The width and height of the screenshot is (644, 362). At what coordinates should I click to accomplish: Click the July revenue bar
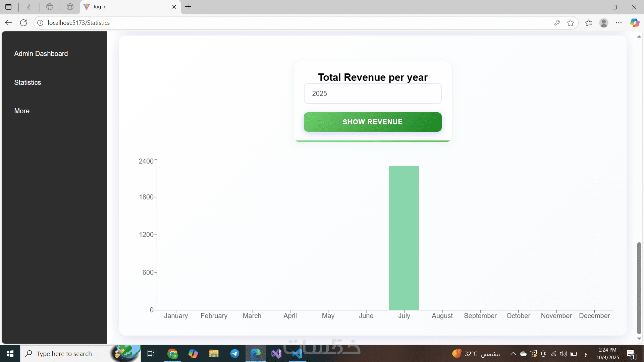pos(404,238)
